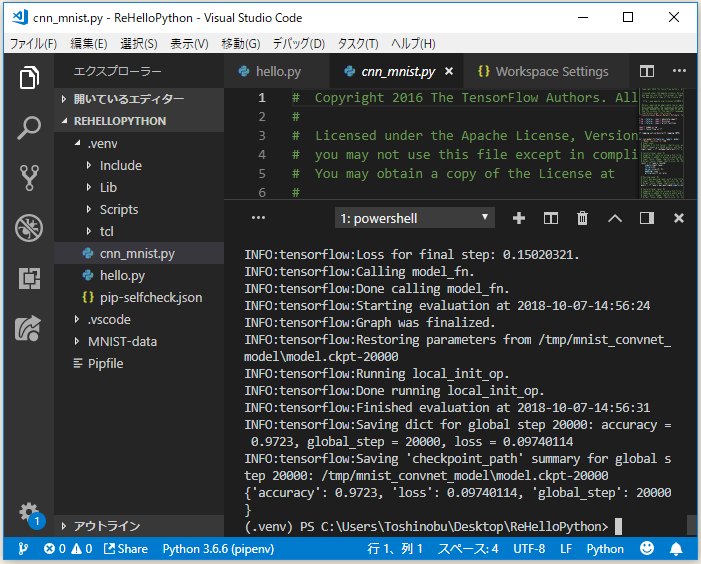Open Pipfile in explorer
The width and height of the screenshot is (701, 564).
point(139,363)
